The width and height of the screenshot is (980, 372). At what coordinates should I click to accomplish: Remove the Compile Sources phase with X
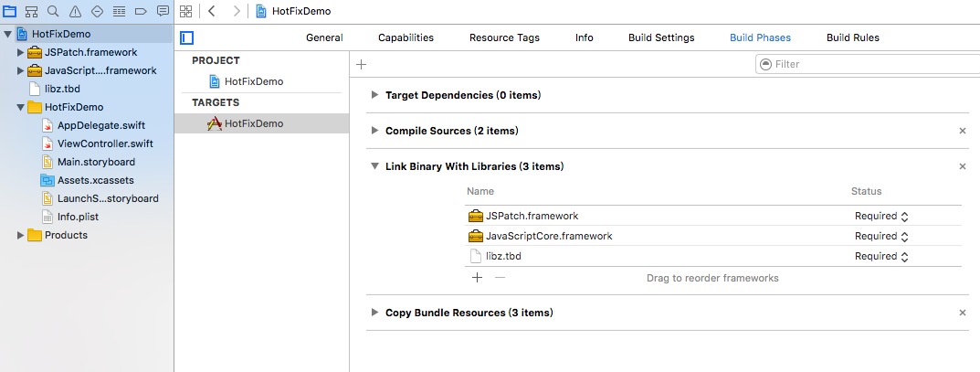click(x=962, y=131)
